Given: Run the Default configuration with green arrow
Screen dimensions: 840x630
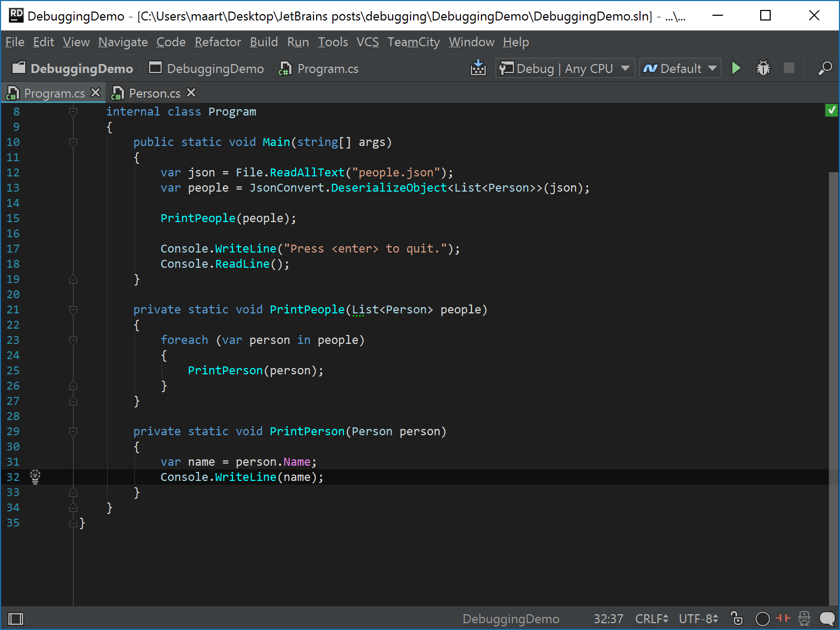Looking at the screenshot, I should coord(736,68).
